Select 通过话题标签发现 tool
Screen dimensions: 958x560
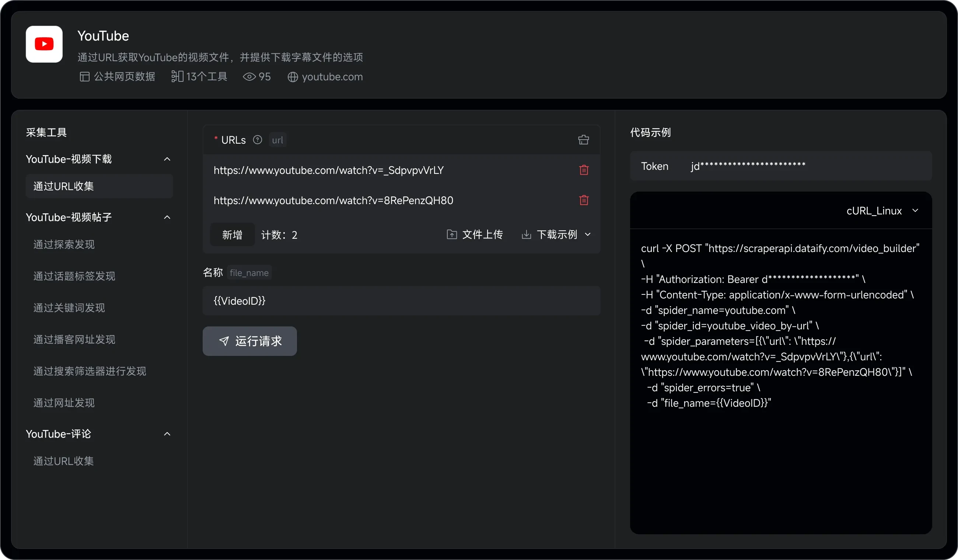(74, 276)
